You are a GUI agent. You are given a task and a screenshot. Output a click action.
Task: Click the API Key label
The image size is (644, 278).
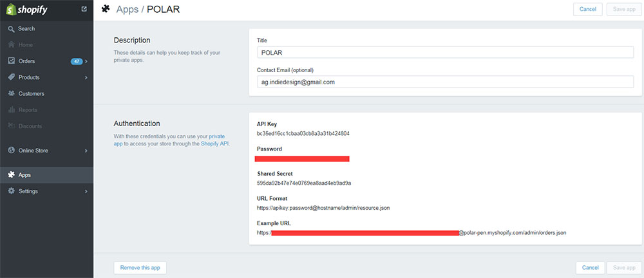[267, 124]
